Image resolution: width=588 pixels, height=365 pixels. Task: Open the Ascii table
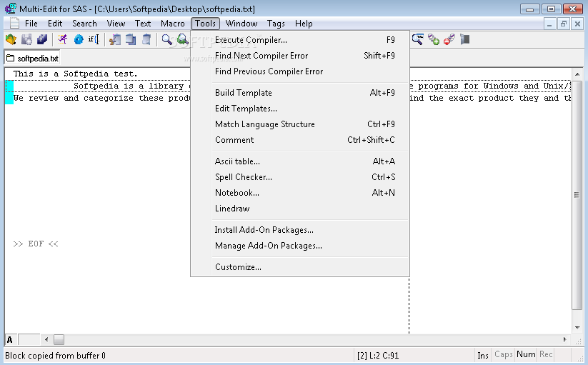299,161
